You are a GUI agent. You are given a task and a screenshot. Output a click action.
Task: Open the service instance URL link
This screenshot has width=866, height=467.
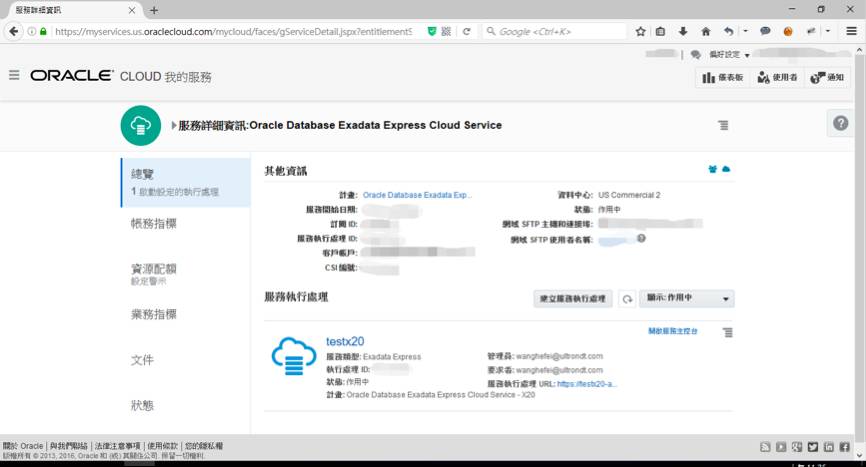[x=587, y=384]
